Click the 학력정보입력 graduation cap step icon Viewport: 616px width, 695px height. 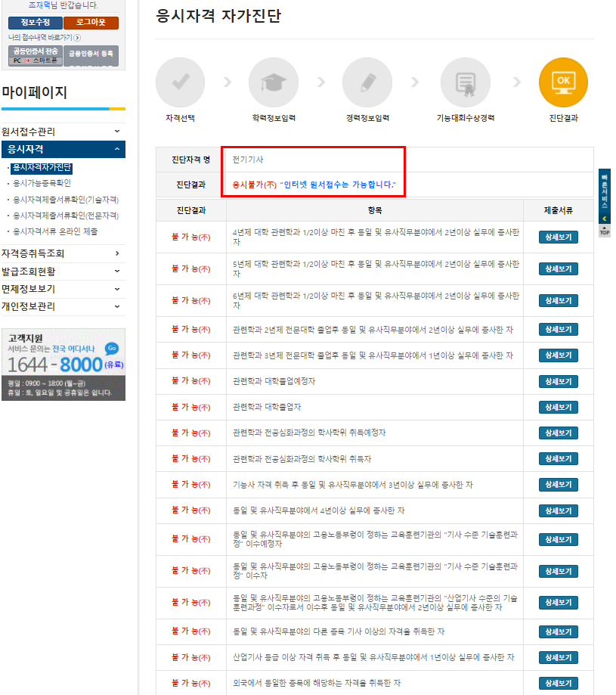tap(274, 82)
